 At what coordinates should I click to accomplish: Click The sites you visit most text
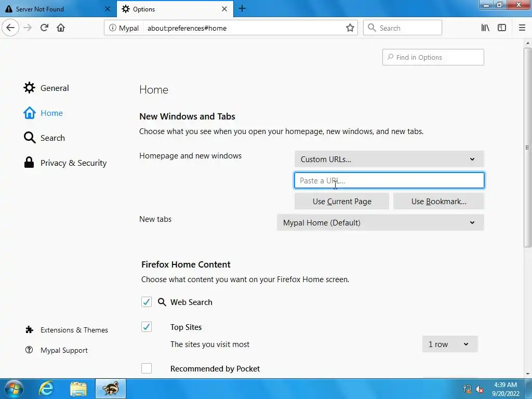[x=210, y=344]
